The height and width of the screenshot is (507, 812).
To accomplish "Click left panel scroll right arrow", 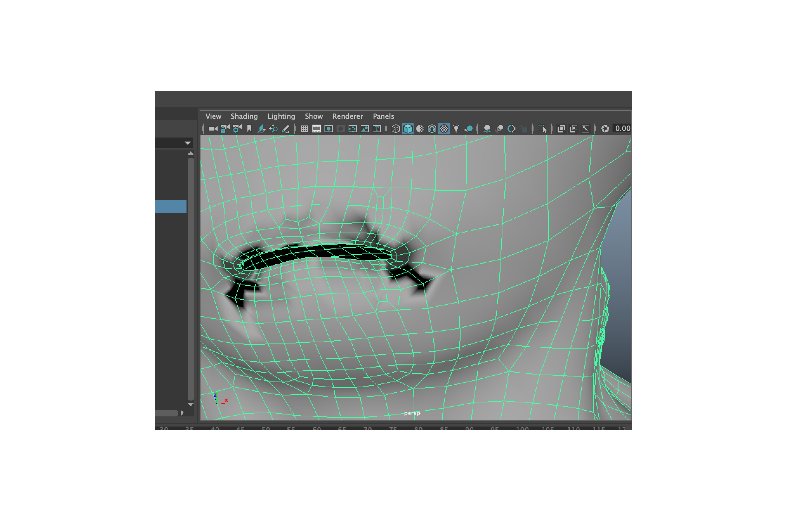I will pos(182,413).
